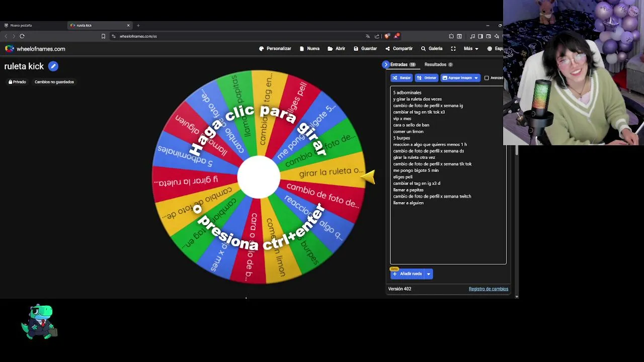Click Añadir rueda button
This screenshot has height=362, width=644.
pyautogui.click(x=408, y=274)
